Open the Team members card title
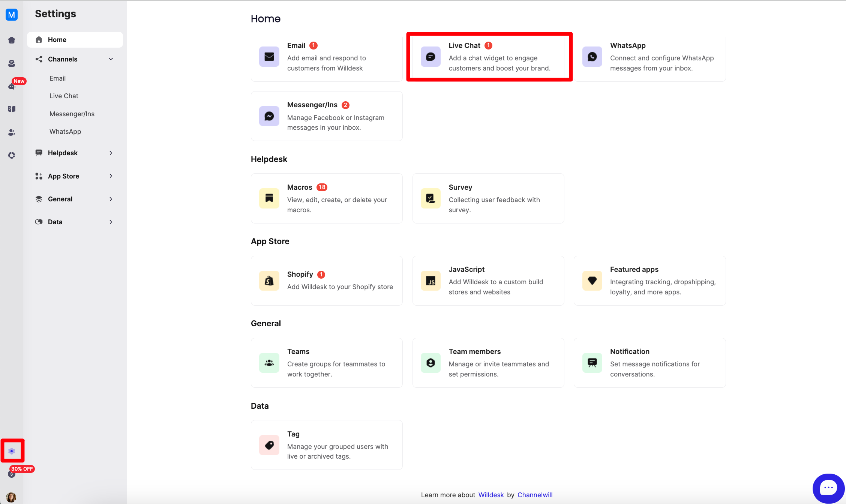The height and width of the screenshot is (504, 846). coord(475,351)
